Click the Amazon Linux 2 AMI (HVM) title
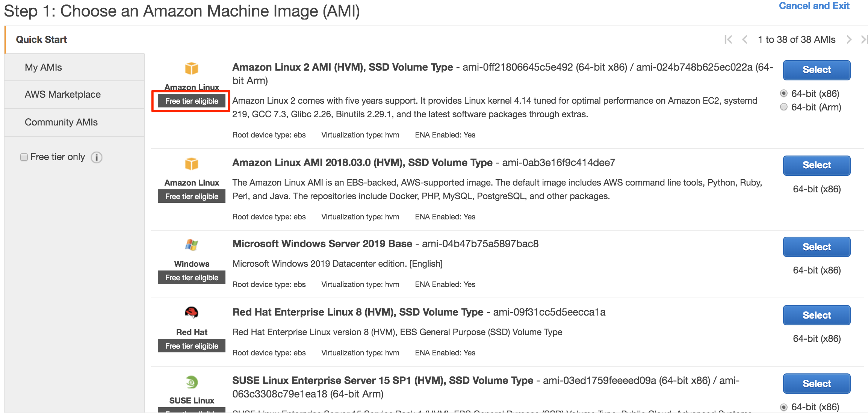Image resolution: width=868 pixels, height=417 pixels. coord(343,67)
